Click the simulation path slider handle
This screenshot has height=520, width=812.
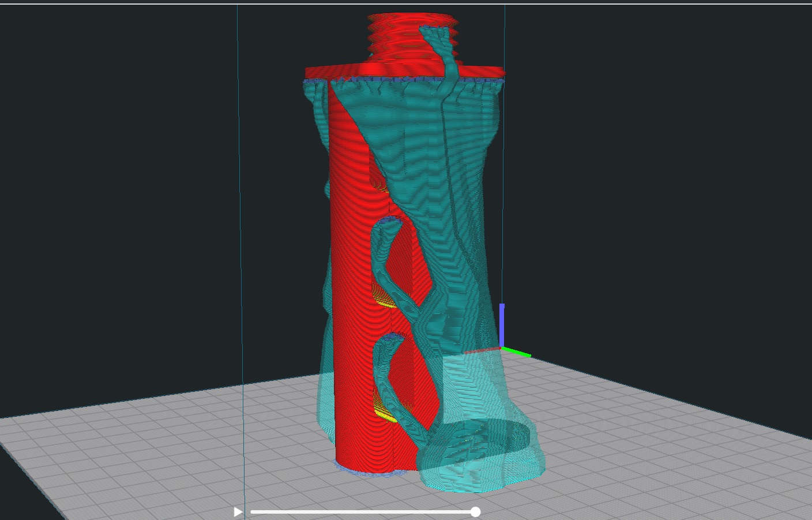(475, 512)
